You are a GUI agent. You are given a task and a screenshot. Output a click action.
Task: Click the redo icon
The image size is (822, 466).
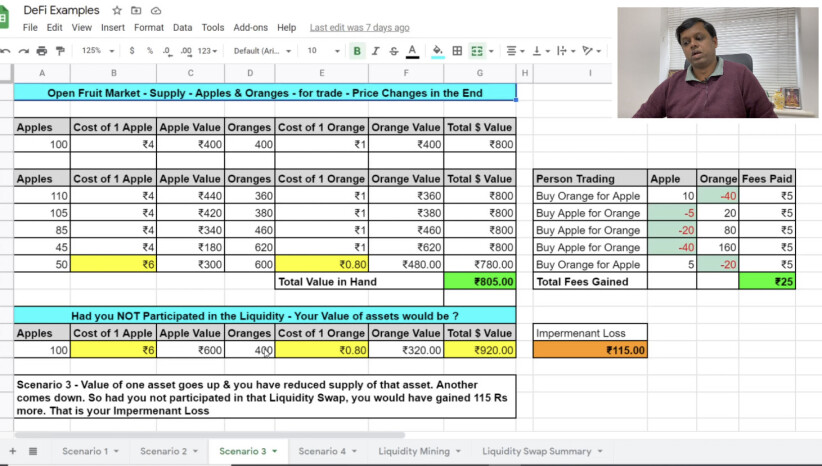pos(24,51)
